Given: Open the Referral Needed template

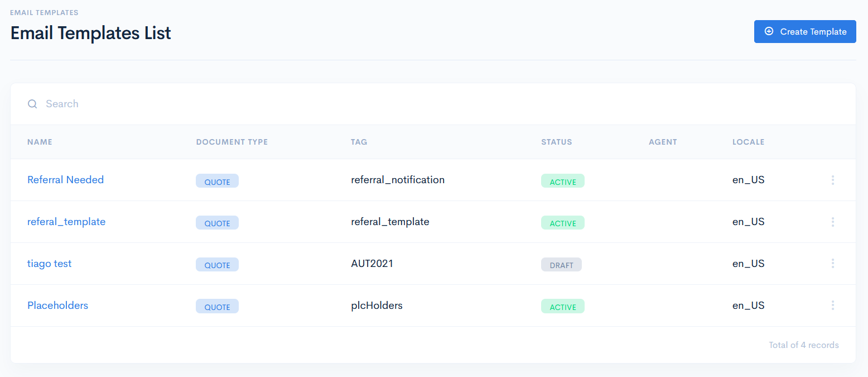Looking at the screenshot, I should coord(65,179).
